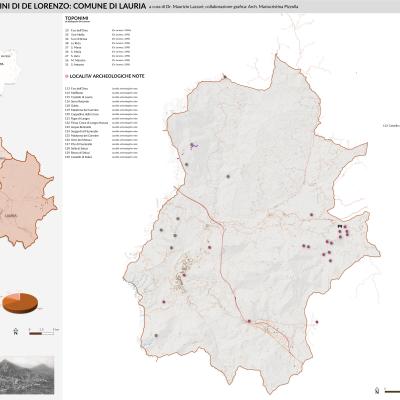400x400 pixels.
Task: Click the Comune di Lauria title text
Action: [109, 6]
